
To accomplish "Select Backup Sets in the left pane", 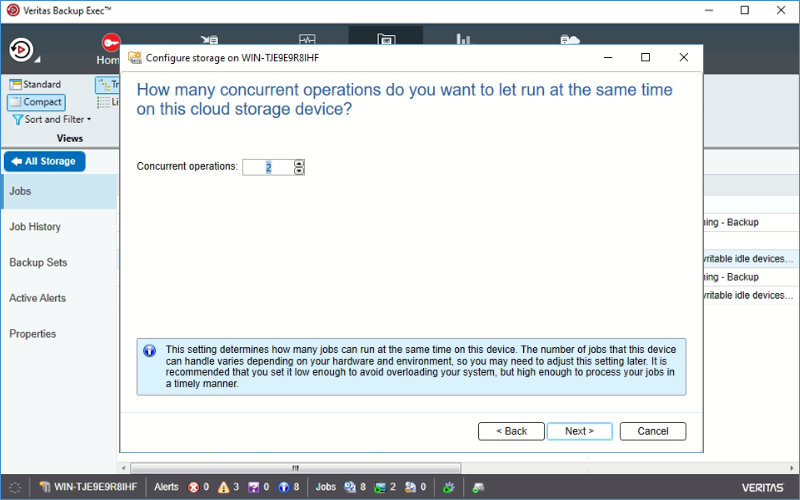I will (x=38, y=262).
